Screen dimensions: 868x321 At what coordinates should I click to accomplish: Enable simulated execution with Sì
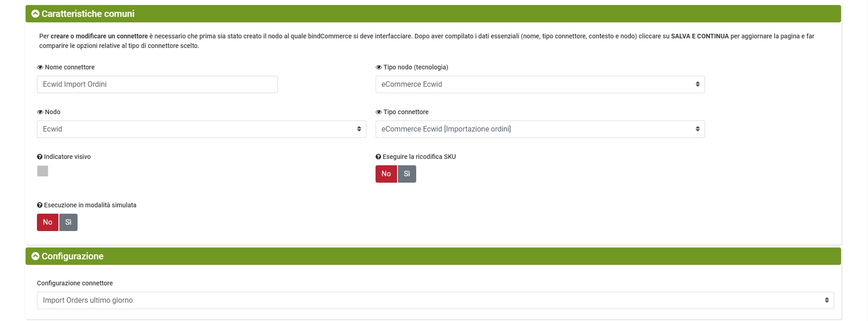[68, 222]
